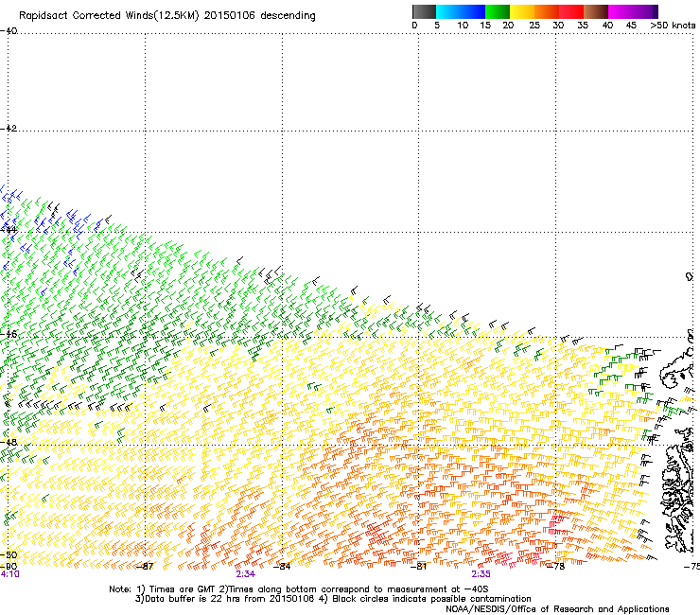Image resolution: width=700 pixels, height=615 pixels.
Task: Click the -78 longitude label
Action: click(556, 567)
